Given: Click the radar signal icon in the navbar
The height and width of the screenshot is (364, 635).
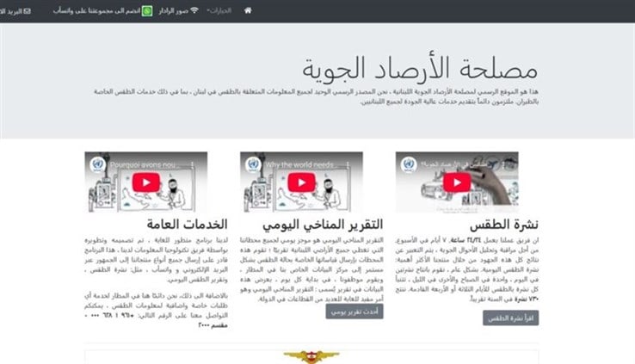Looking at the screenshot, I should point(194,11).
